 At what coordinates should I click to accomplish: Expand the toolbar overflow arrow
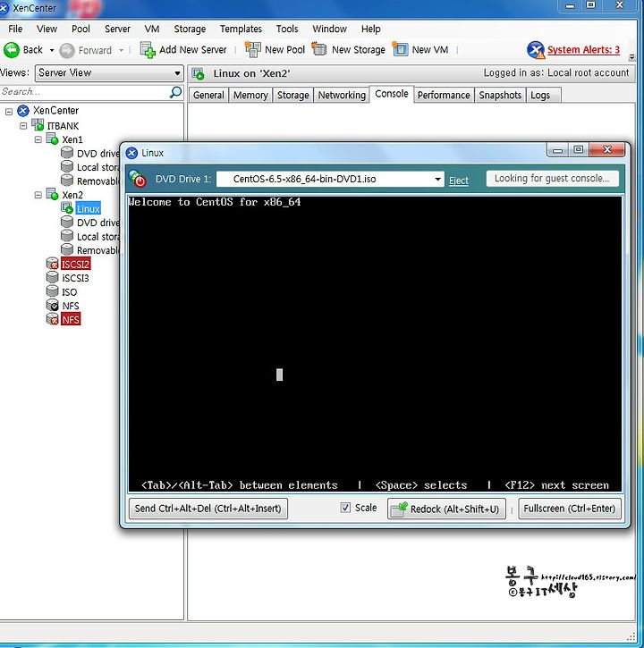click(x=631, y=57)
